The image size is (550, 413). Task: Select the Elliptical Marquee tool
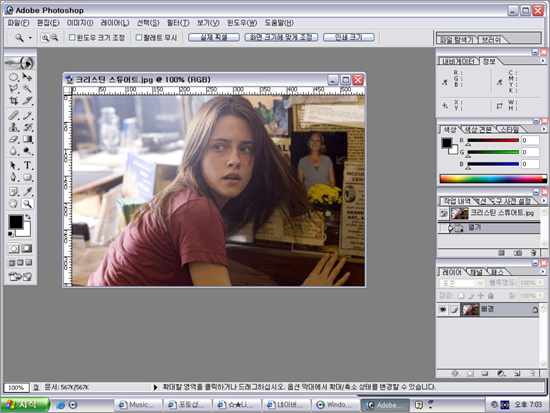[x=13, y=77]
